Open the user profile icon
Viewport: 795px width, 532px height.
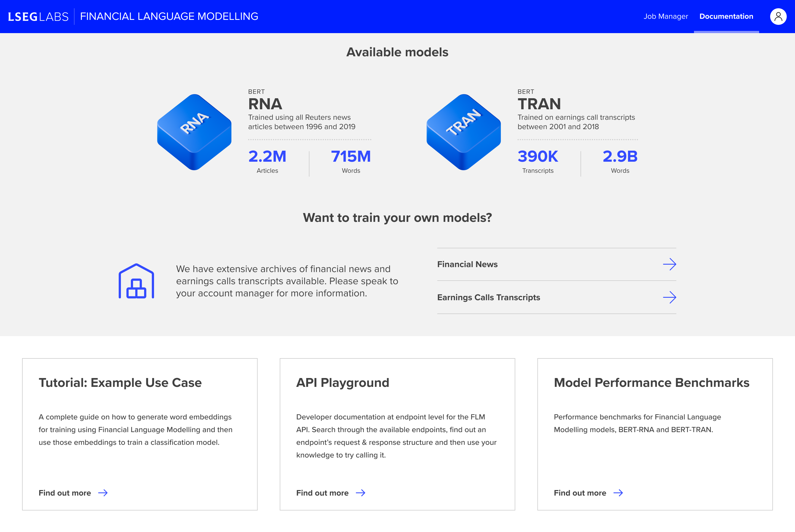(778, 16)
